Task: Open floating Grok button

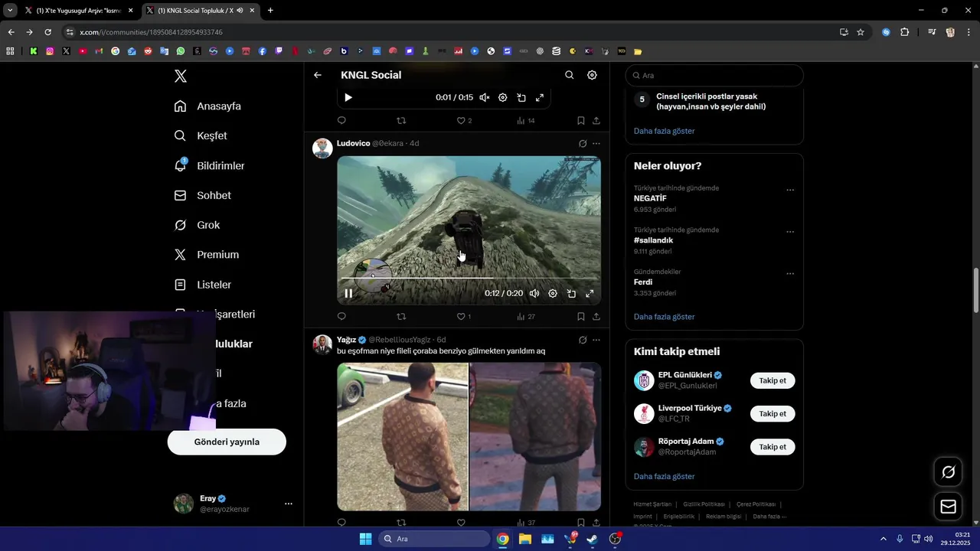Action: pos(948,471)
